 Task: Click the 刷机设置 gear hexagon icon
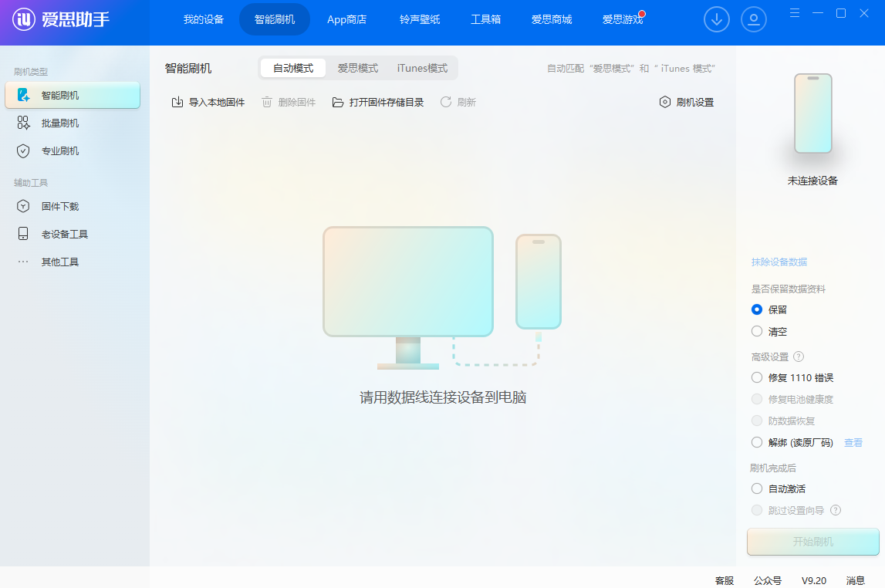coord(665,102)
